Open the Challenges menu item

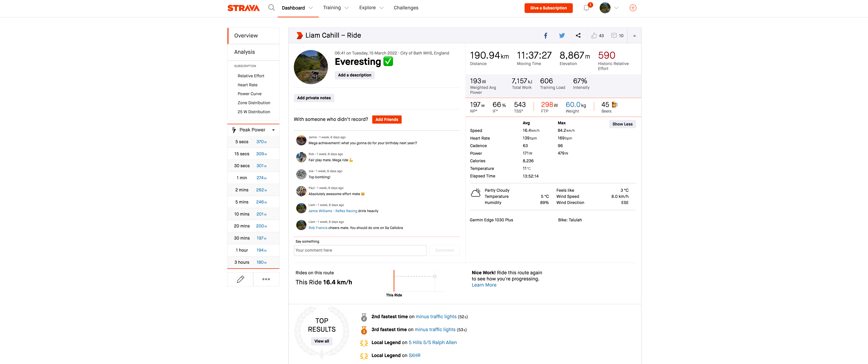pos(406,8)
